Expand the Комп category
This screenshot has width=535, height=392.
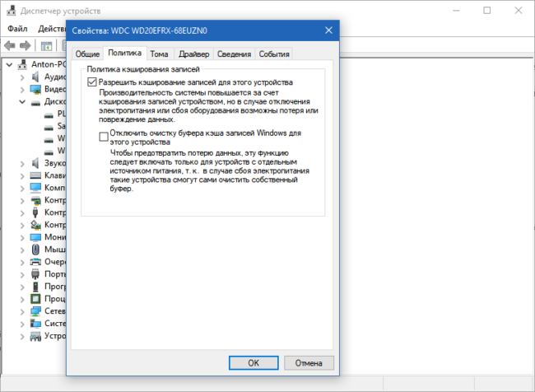pos(22,188)
